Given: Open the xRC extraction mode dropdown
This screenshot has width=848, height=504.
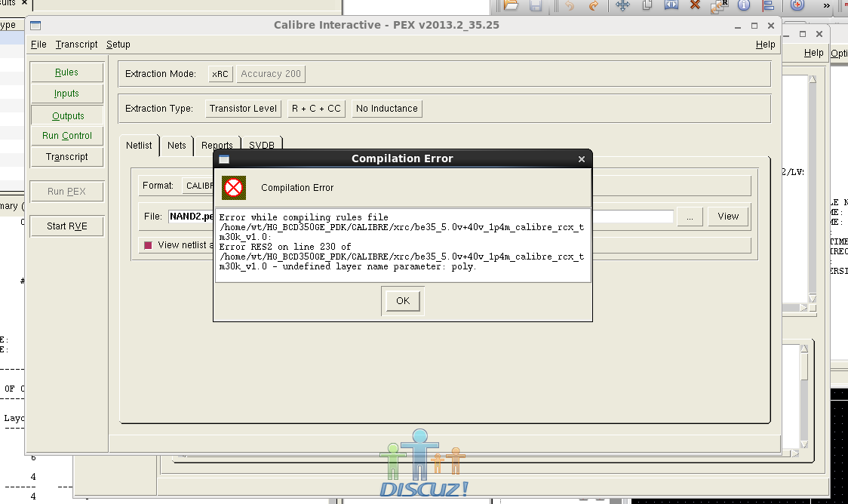Looking at the screenshot, I should (x=220, y=74).
